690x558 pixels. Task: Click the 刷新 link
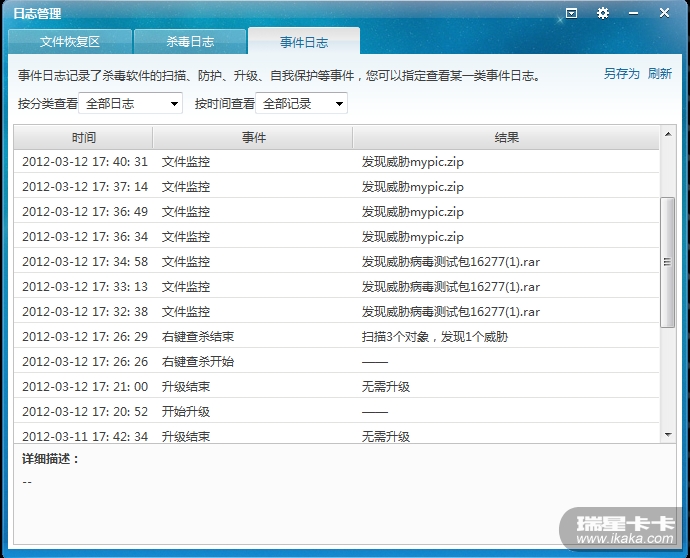point(660,73)
